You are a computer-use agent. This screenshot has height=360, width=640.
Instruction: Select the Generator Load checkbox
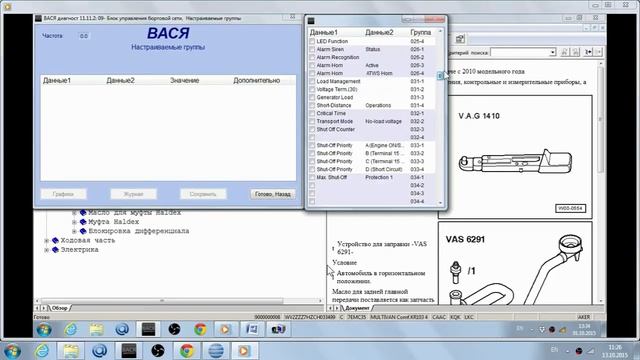[x=312, y=98]
